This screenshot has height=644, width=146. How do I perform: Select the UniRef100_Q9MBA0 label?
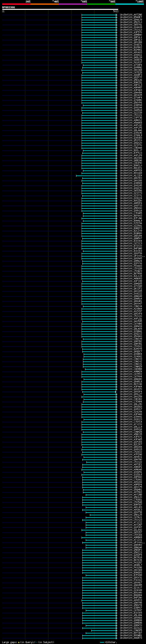131,35
